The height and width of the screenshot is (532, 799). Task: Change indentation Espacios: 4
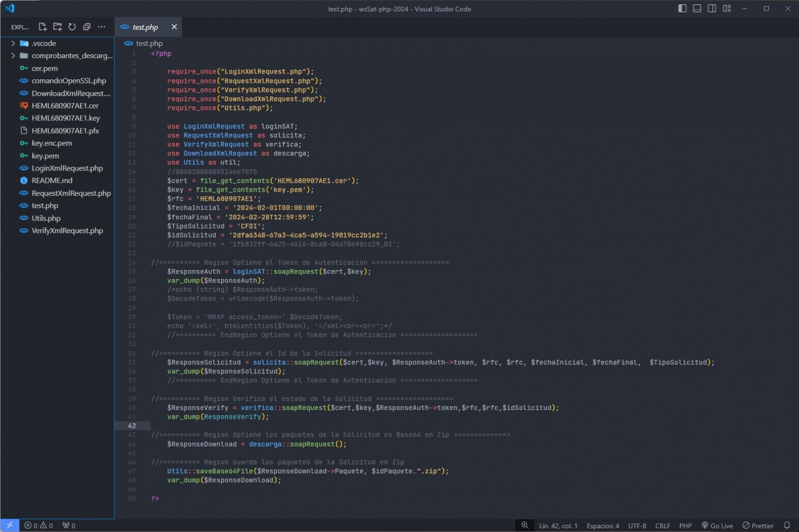click(x=602, y=526)
